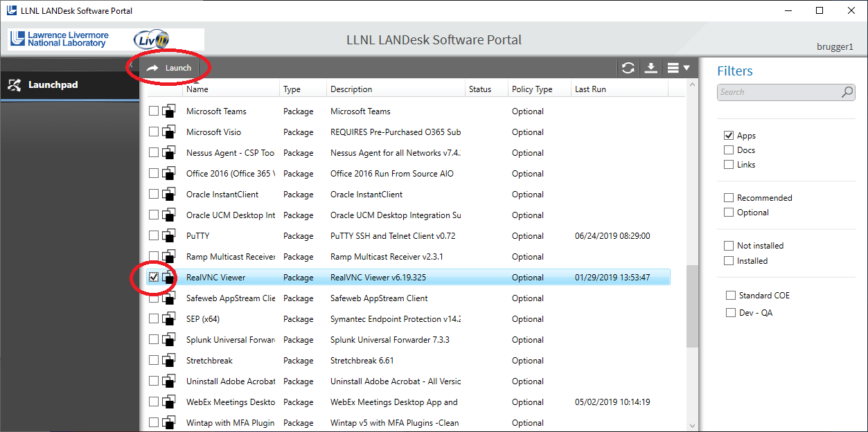
Task: Uncheck the RealVNC Viewer row checkbox
Action: [x=154, y=277]
